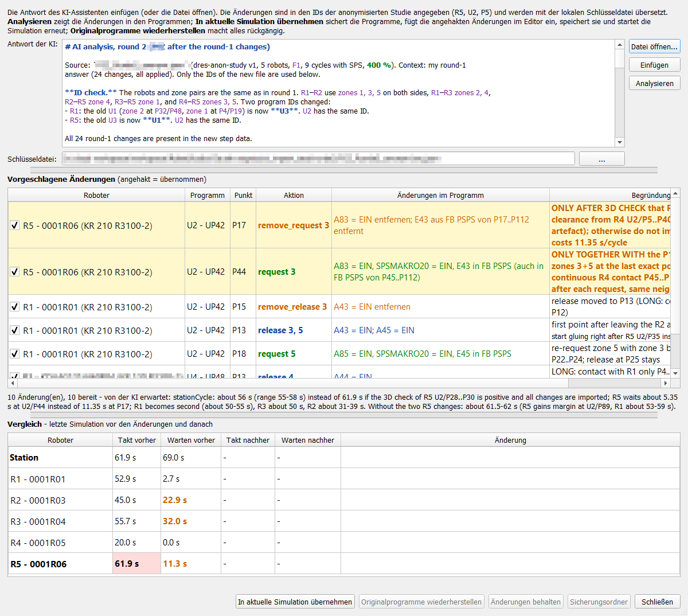Click the "11.3 s" waiting cell for R5

tap(191, 564)
